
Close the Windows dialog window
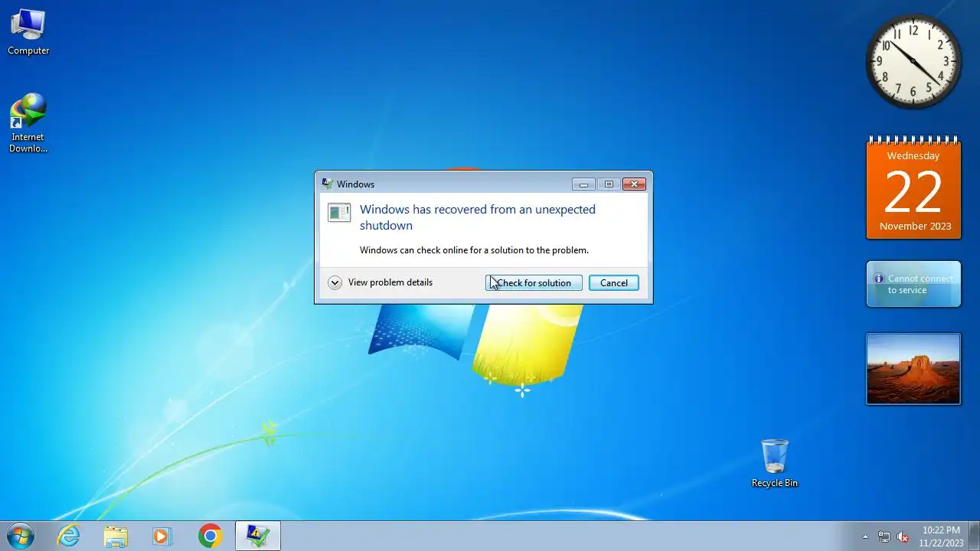[x=634, y=184]
